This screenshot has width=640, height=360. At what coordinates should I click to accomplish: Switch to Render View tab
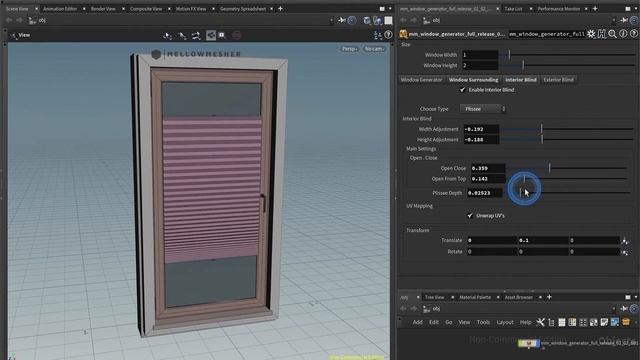click(103, 9)
